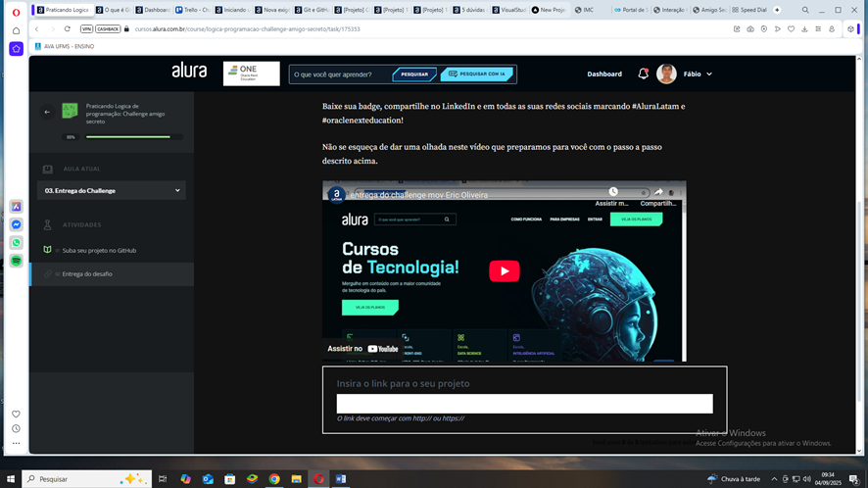Open snapshot camera icon in toolbar
This screenshot has width=868, height=488.
click(750, 28)
